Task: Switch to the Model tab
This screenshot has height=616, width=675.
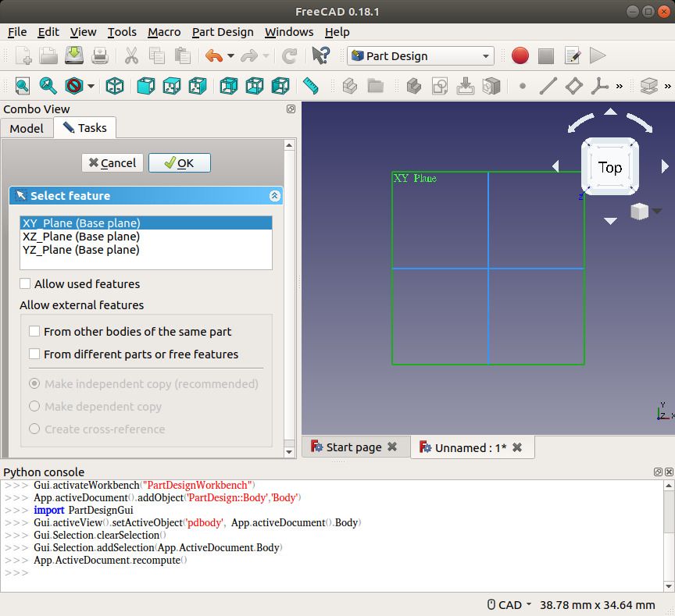Action: click(x=27, y=128)
